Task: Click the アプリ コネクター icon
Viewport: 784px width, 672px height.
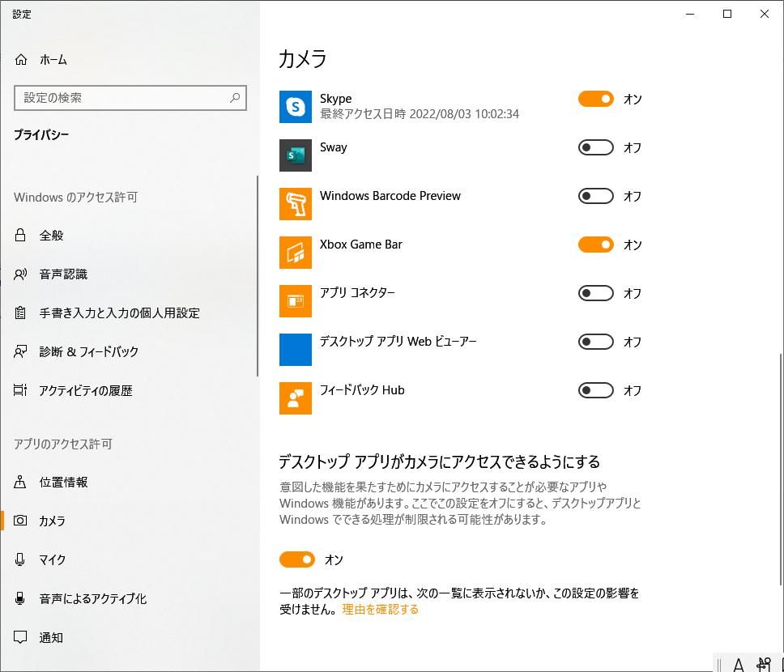Action: tap(296, 301)
